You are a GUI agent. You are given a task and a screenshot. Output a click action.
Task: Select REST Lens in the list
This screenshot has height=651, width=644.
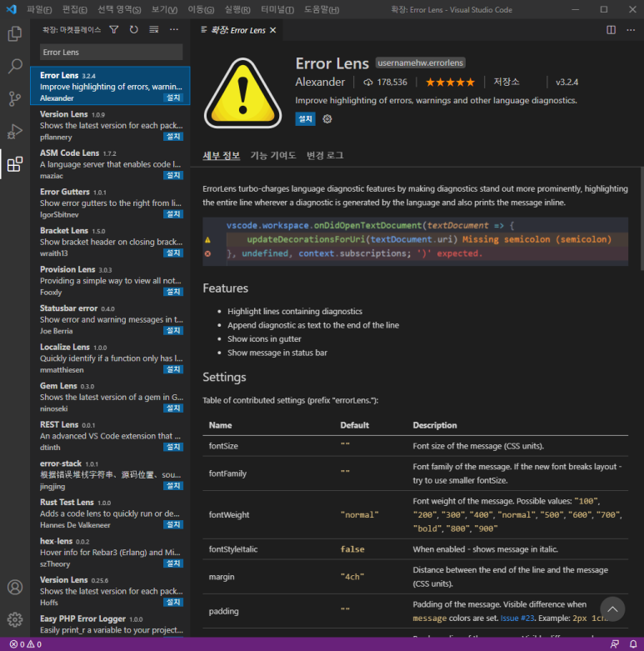110,435
